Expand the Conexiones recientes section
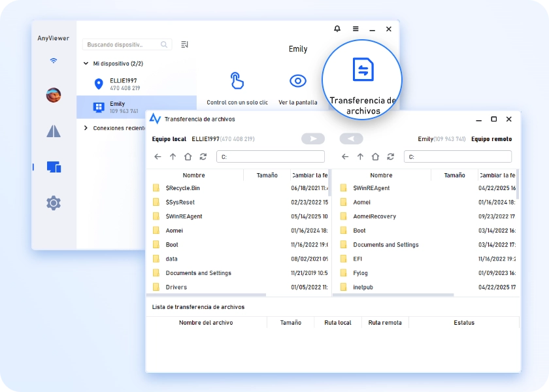Viewport: 549px width, 392px height. (86, 128)
